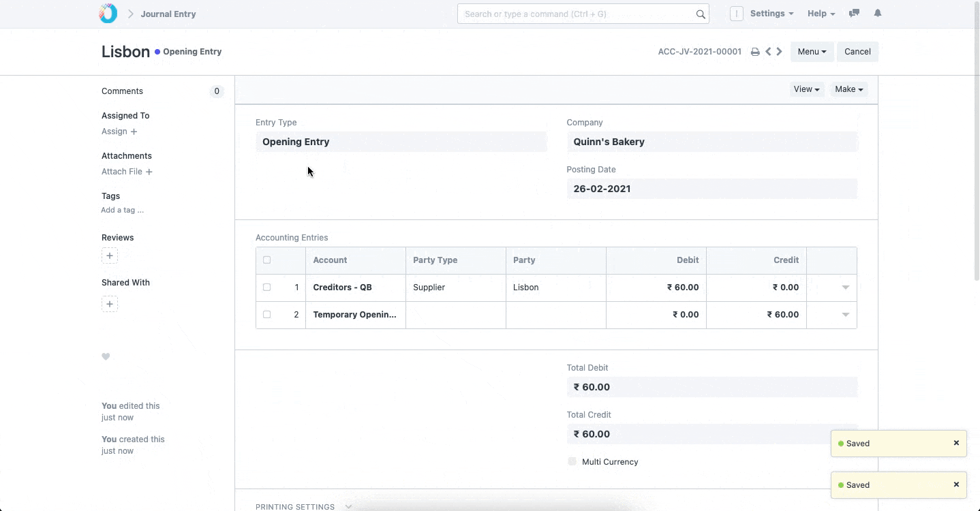Screen dimensions: 980x511
Task: Click the Debit column header
Action: click(656, 260)
